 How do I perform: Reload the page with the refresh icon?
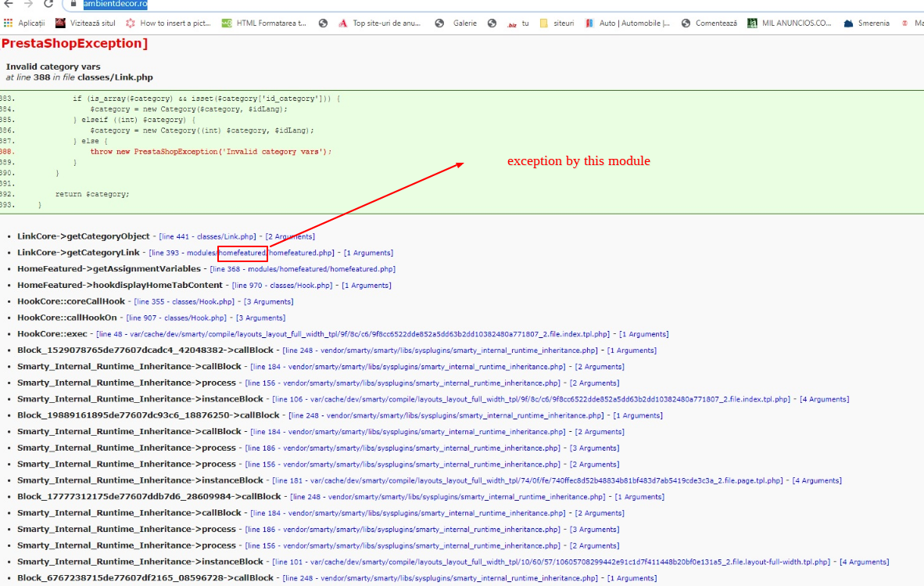click(x=48, y=4)
